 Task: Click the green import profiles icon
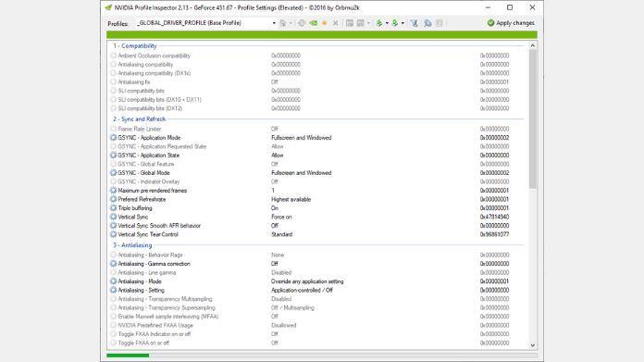click(395, 23)
